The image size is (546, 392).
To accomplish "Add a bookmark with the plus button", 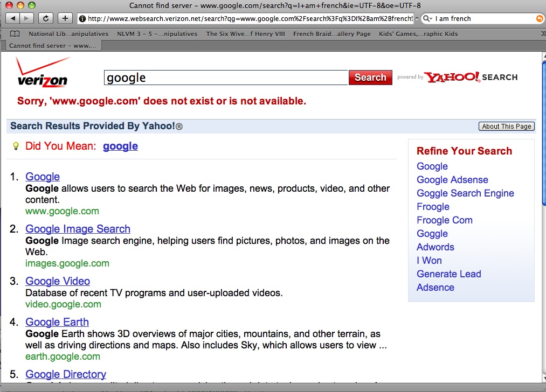I will [x=65, y=18].
